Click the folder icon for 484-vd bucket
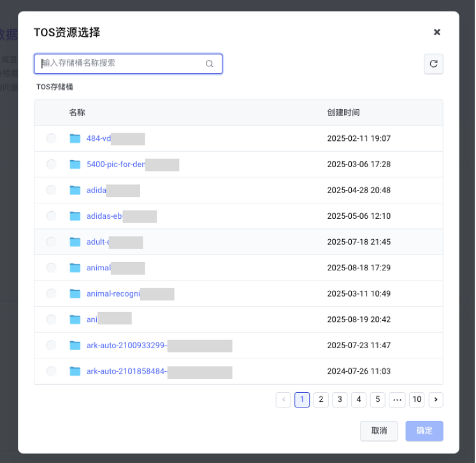 pos(75,138)
